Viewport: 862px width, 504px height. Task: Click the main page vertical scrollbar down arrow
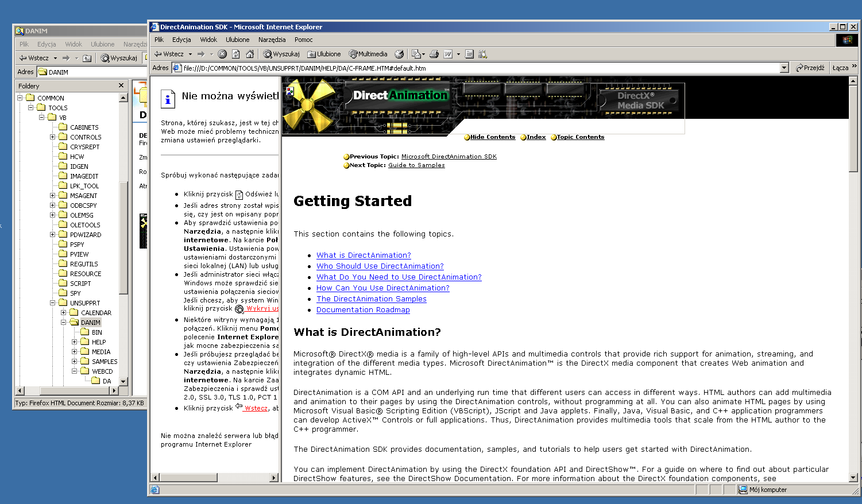point(853,477)
